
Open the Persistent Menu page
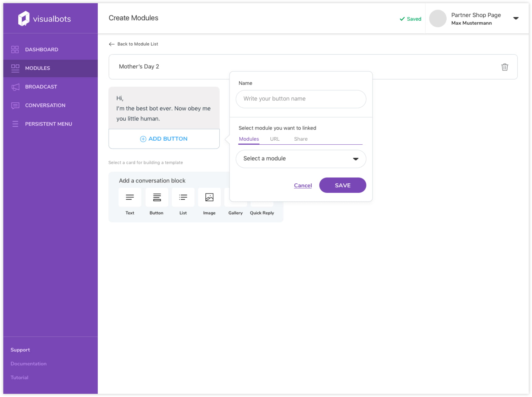tap(48, 124)
